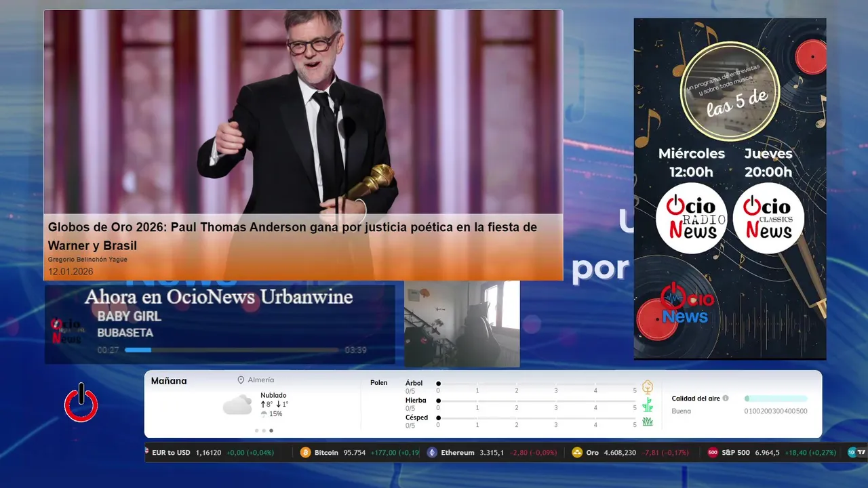
Task: Click the Oro price 4.608,230
Action: (620, 453)
